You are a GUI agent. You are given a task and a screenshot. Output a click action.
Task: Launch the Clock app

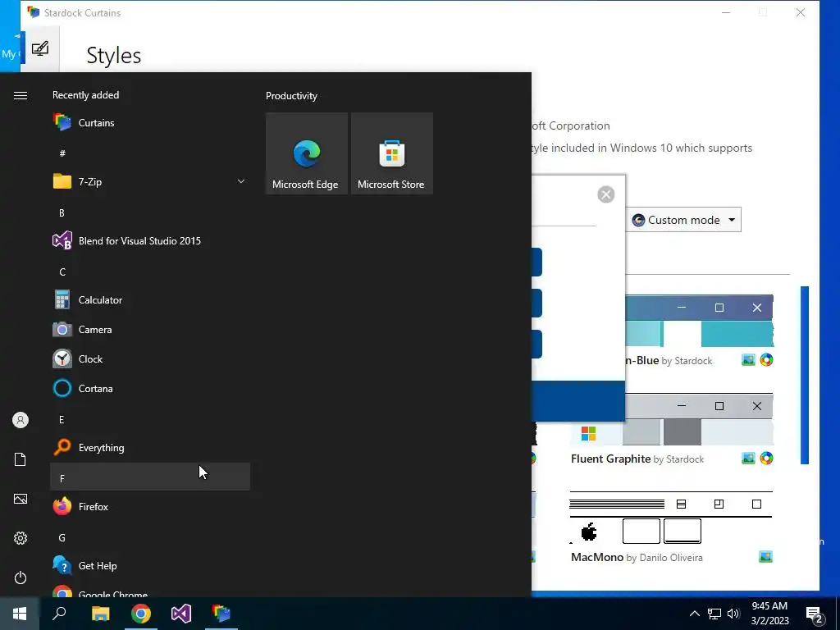coord(150,359)
